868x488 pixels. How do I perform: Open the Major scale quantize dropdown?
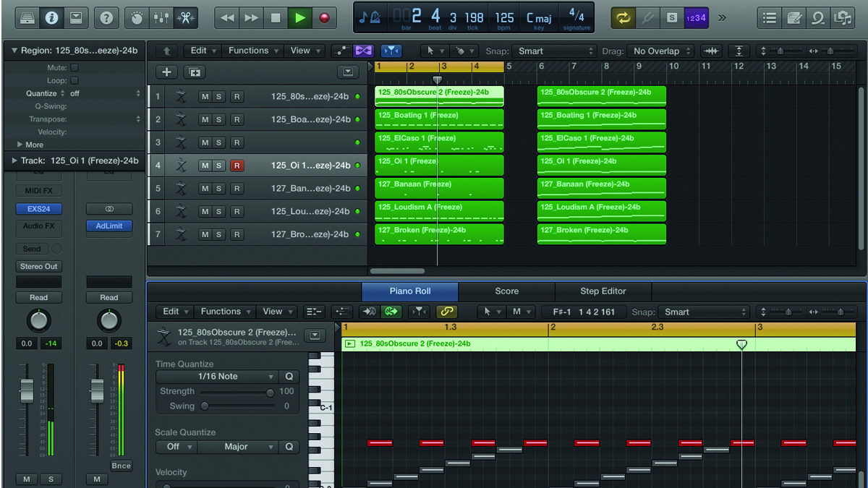pyautogui.click(x=237, y=447)
